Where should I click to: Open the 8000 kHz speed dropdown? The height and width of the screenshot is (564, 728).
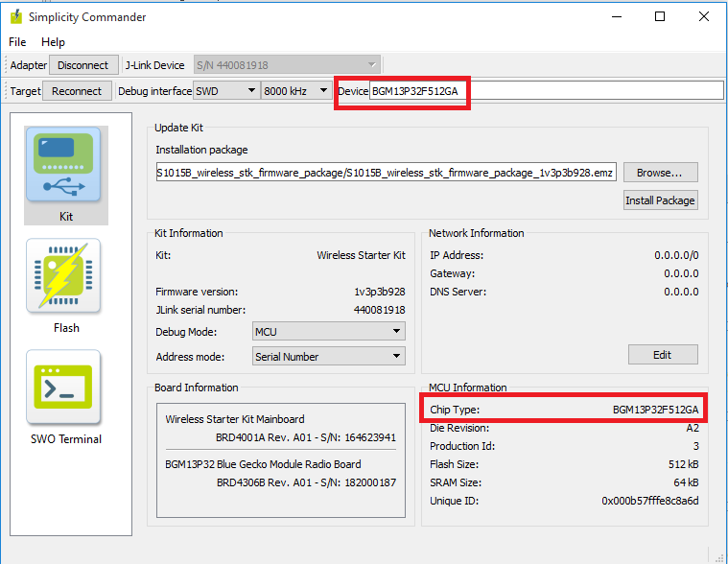pyautogui.click(x=296, y=91)
